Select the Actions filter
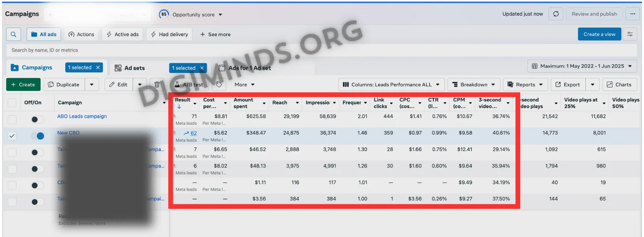Image resolution: width=644 pixels, height=237 pixels. (81, 34)
